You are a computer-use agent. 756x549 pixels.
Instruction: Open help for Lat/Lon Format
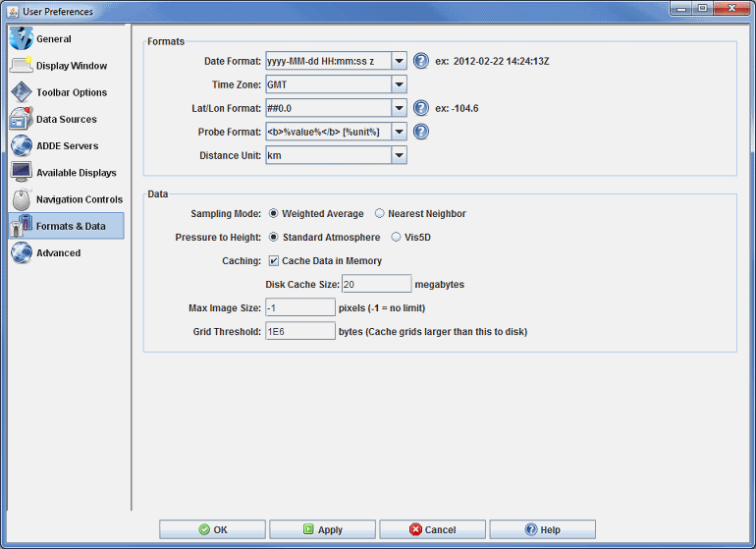421,108
